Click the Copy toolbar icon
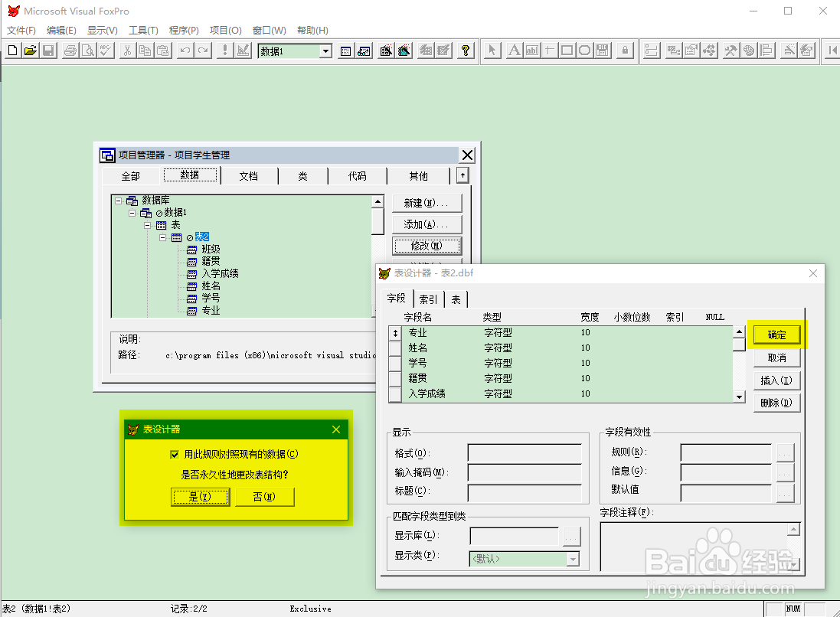The image size is (840, 617). tap(145, 51)
